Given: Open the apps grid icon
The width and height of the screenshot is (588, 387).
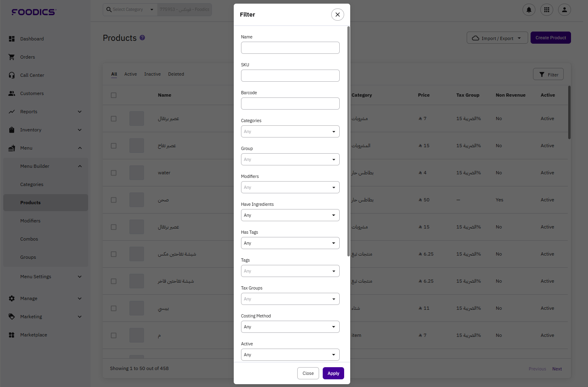Looking at the screenshot, I should [x=546, y=10].
